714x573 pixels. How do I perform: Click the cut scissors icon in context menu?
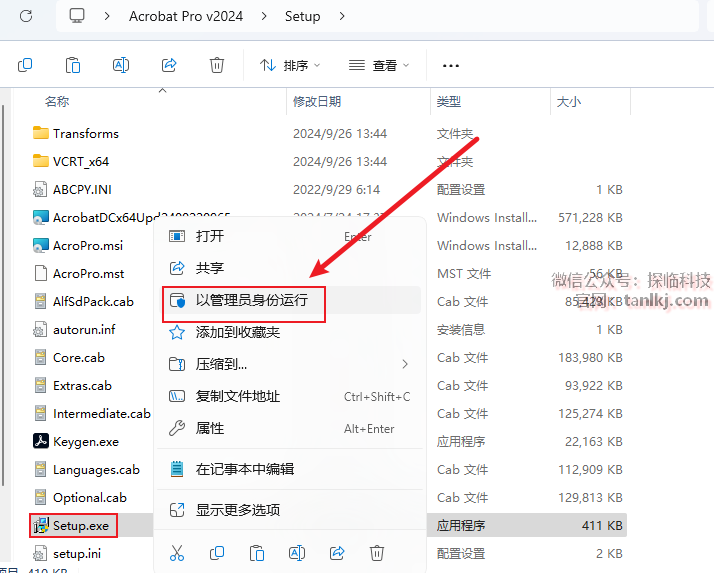pos(177,553)
